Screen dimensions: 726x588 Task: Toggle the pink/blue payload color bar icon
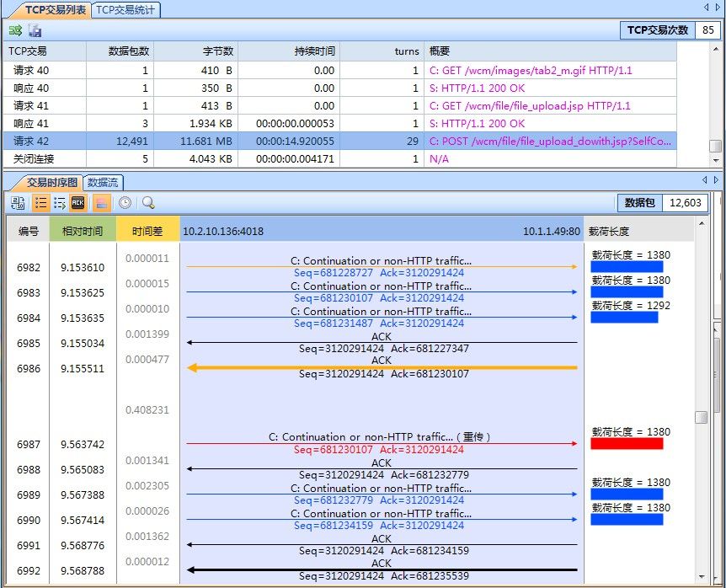pyautogui.click(x=99, y=203)
